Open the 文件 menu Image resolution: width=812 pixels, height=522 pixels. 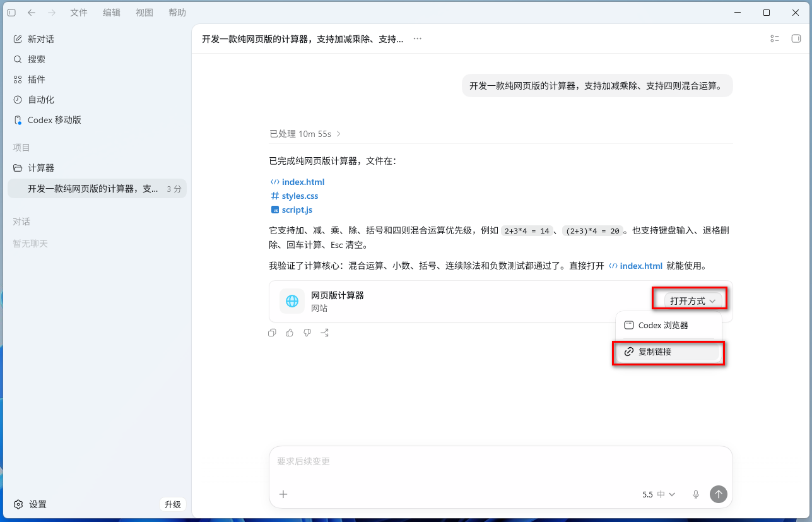(79, 13)
